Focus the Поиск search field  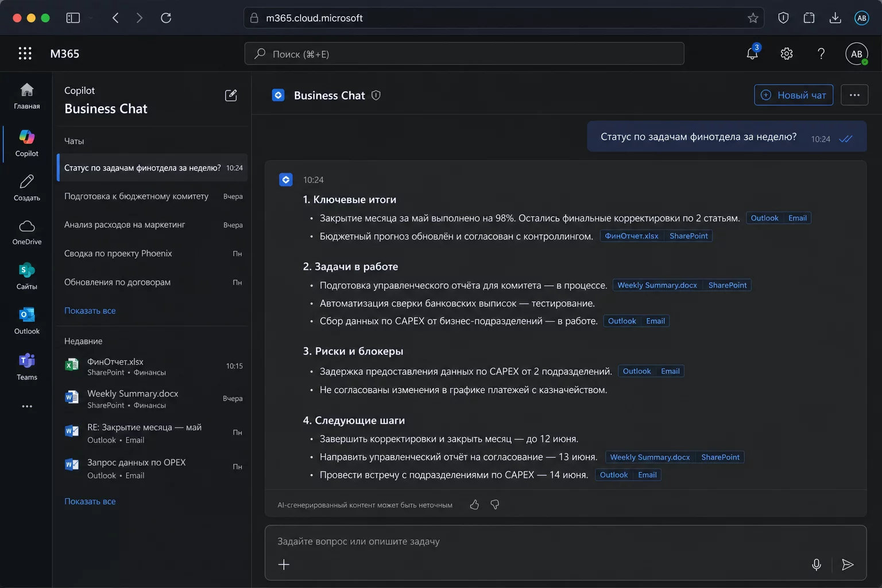point(464,53)
